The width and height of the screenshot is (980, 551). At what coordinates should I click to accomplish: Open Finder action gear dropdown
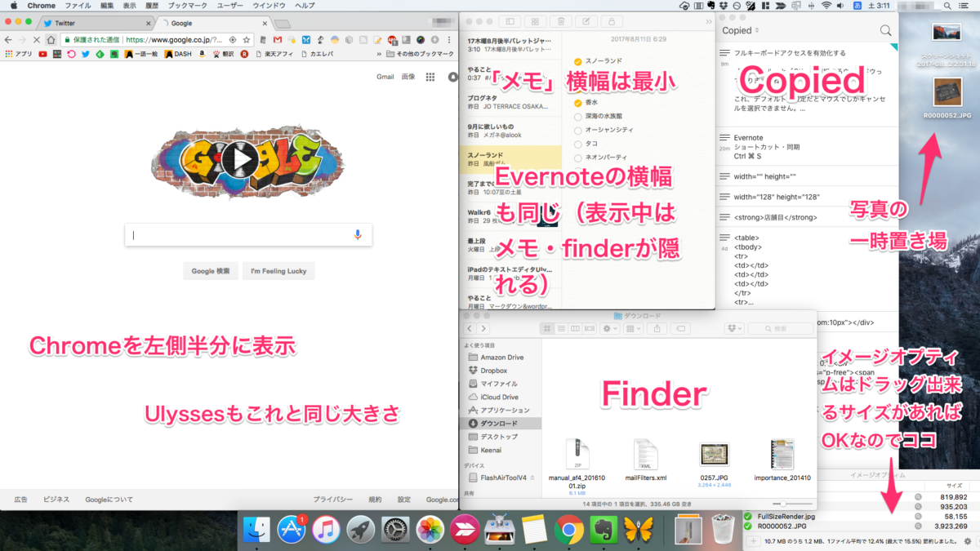point(610,328)
